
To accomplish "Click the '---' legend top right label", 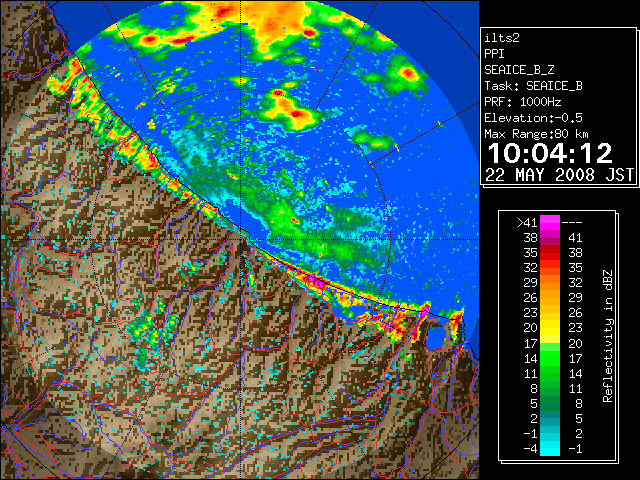I will coord(572,223).
